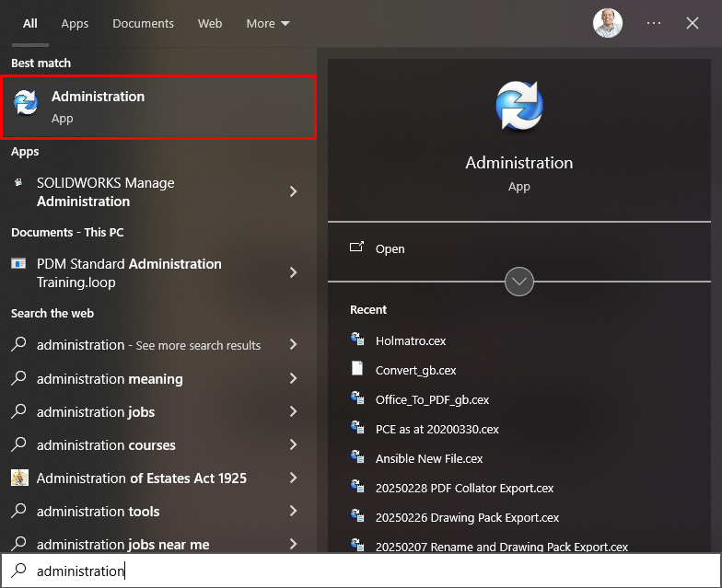722x588 pixels.
Task: Click the Holmatro.cex file icon
Action: click(357, 339)
